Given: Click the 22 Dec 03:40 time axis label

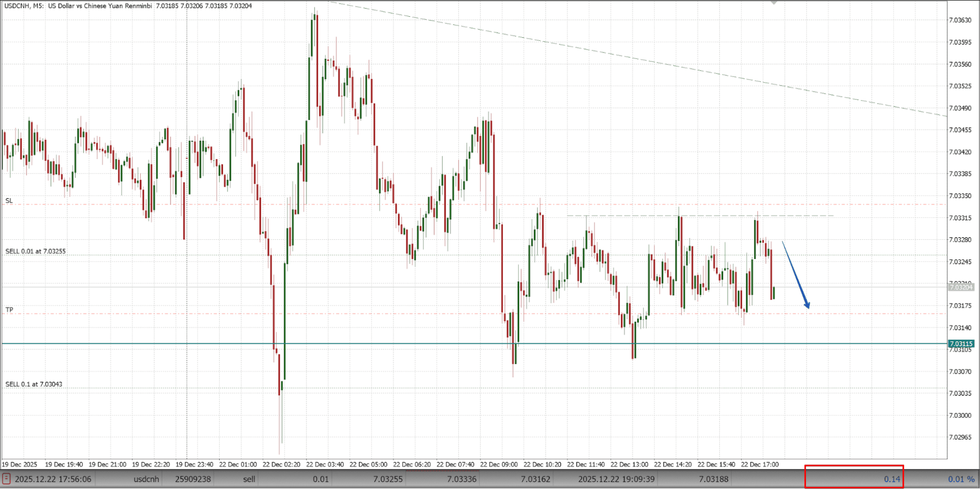Looking at the screenshot, I should click(325, 464).
